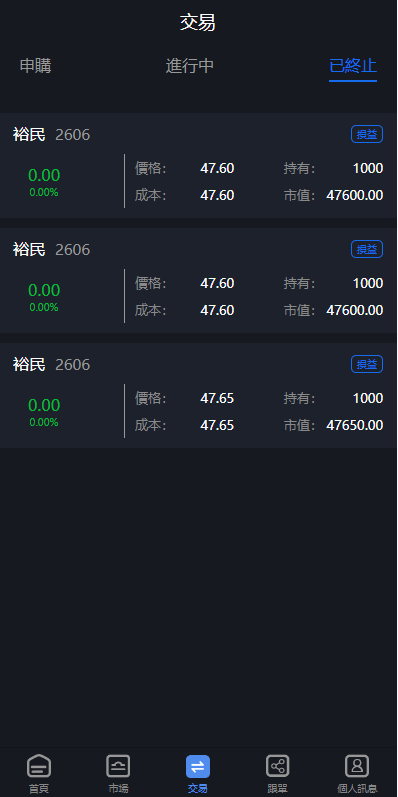The height and width of the screenshot is (797, 398).
Task: Switch to the 進行中 tab
Action: pos(190,66)
